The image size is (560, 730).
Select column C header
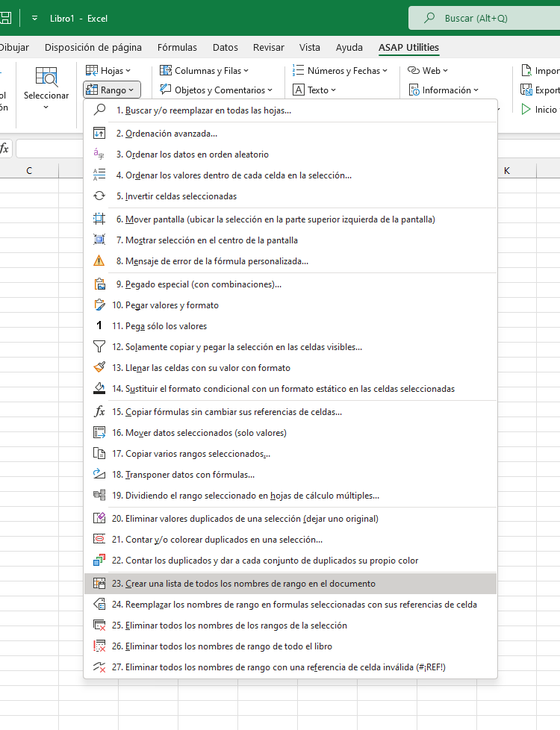(29, 170)
